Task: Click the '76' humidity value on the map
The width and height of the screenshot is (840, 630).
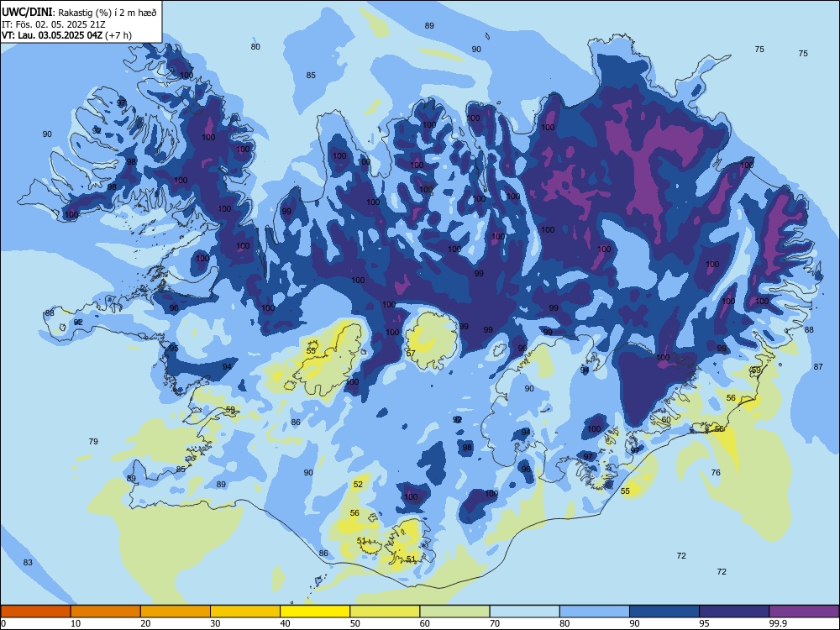Action: (x=716, y=472)
